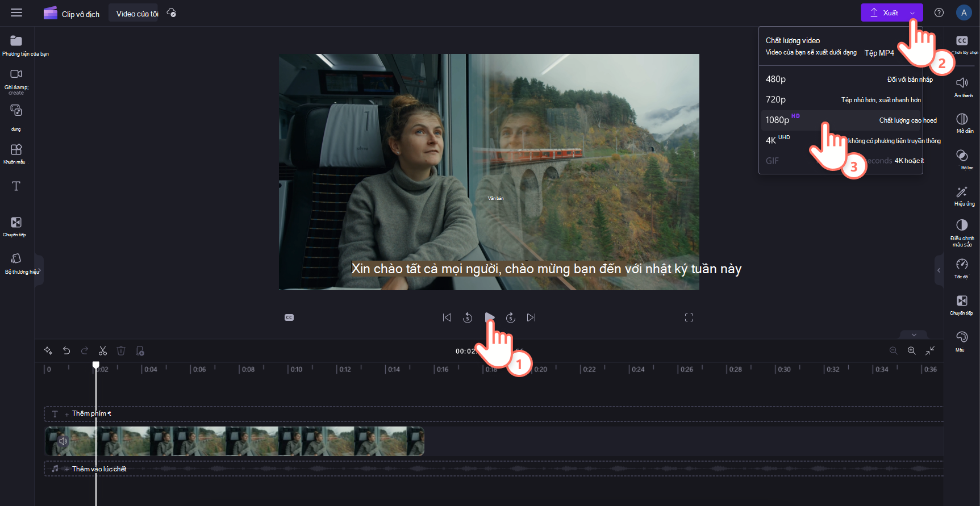The image size is (980, 506).
Task: Click the cloud sync status icon
Action: 171,12
